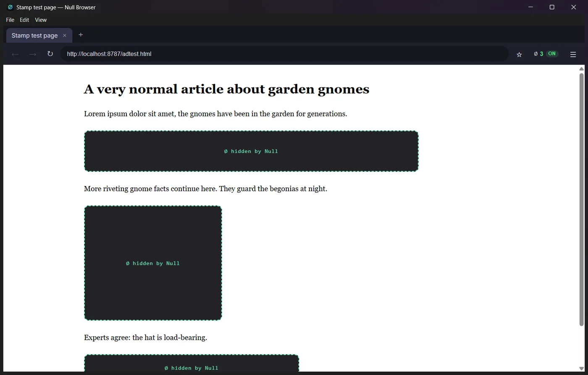This screenshot has height=375, width=588.
Task: Maximize the Null Browser window
Action: coord(552,7)
